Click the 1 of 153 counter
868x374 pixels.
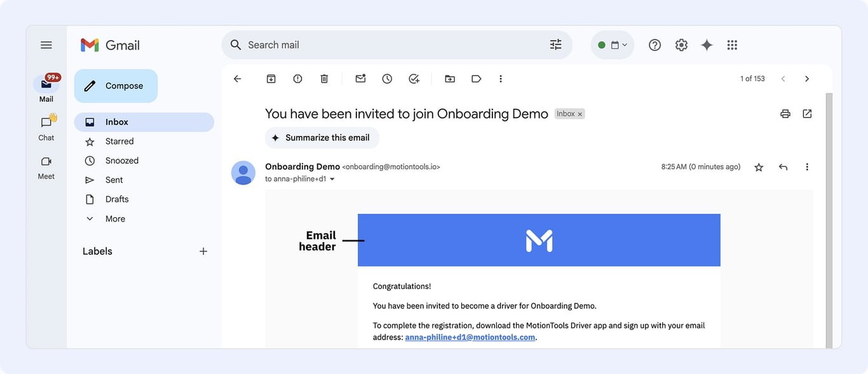click(752, 79)
